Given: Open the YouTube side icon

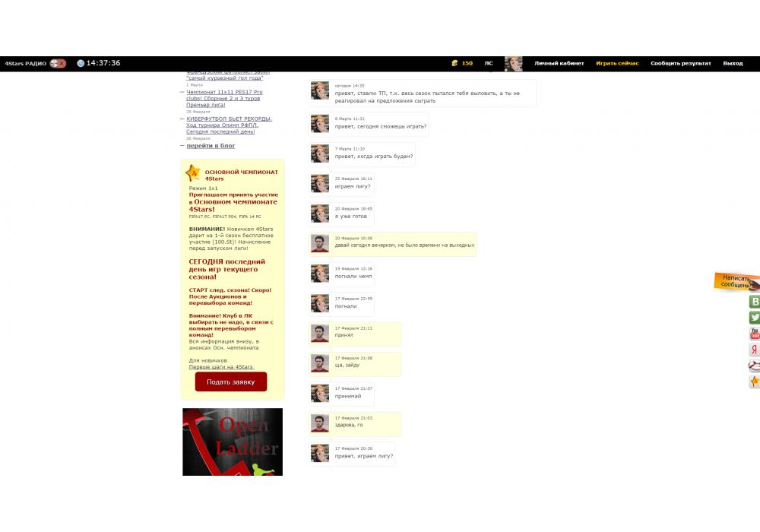Looking at the screenshot, I should (x=754, y=334).
